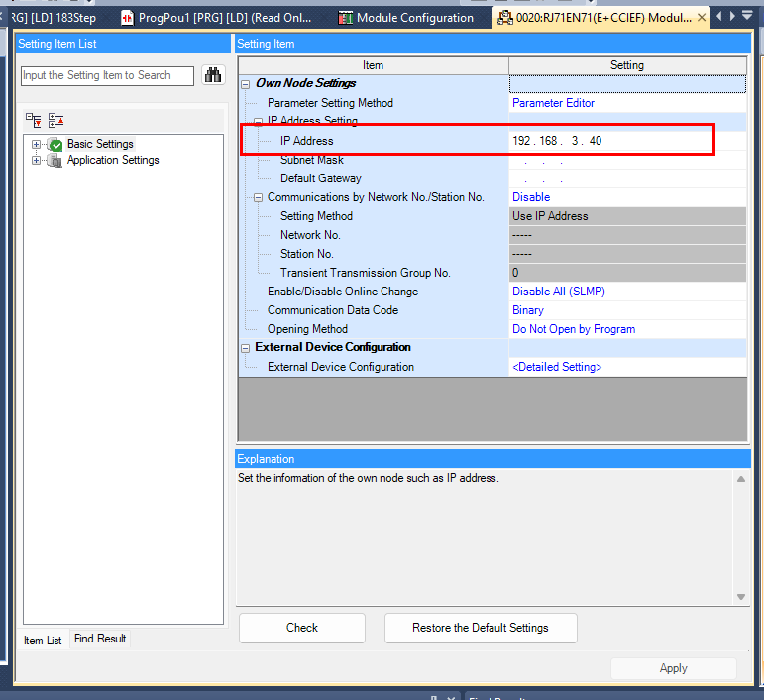Collapse Communications by Network No./Station No.
Image resolution: width=764 pixels, height=700 pixels.
[258, 197]
